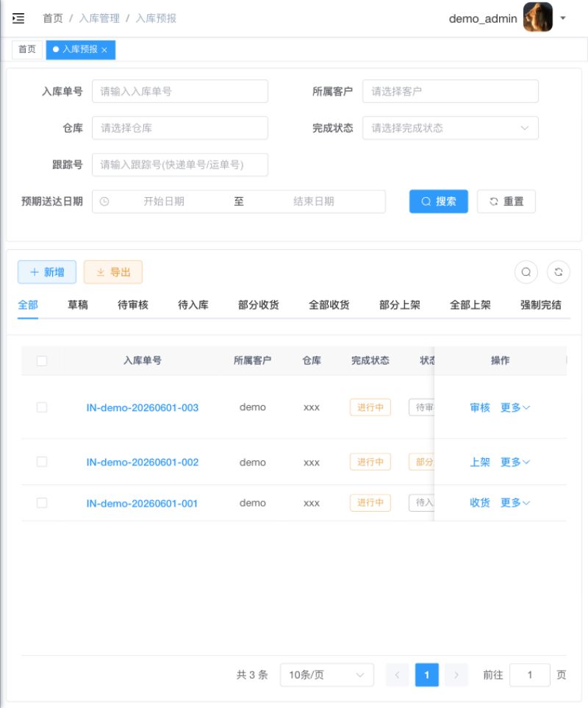Click 进行中 tag in order 002 row
588x708 pixels.
[x=370, y=462]
